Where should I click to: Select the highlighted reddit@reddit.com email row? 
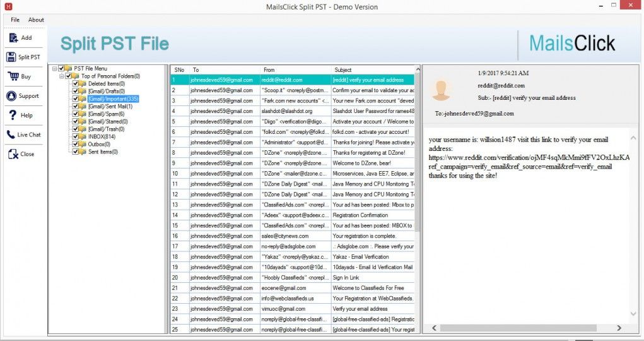[x=293, y=80]
